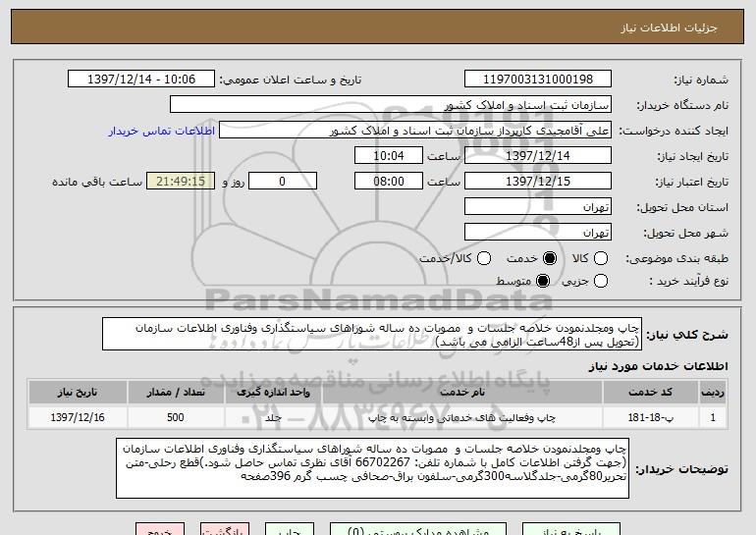Viewport: 756px width, 535px height.
Task: Click the تاریخ نیاز column header
Action: (78, 392)
